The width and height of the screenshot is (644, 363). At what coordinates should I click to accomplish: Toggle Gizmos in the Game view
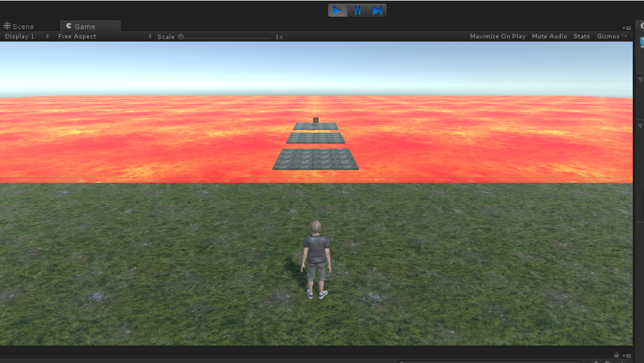pos(608,36)
